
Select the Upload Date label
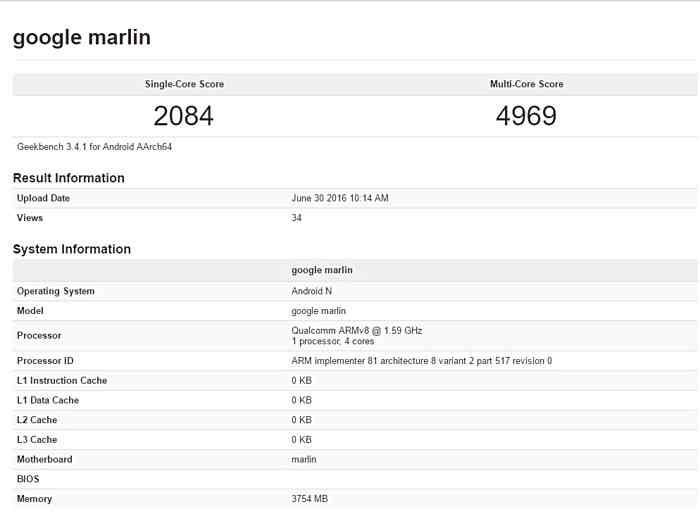43,198
